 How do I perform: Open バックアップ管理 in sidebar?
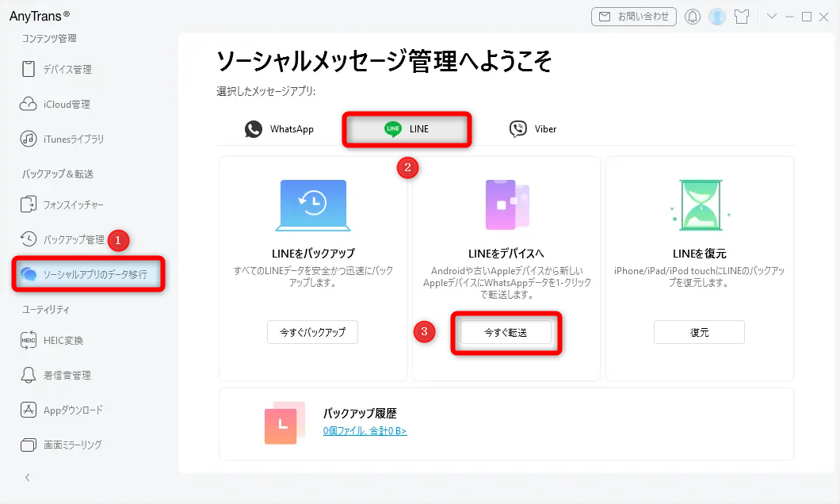coord(74,239)
